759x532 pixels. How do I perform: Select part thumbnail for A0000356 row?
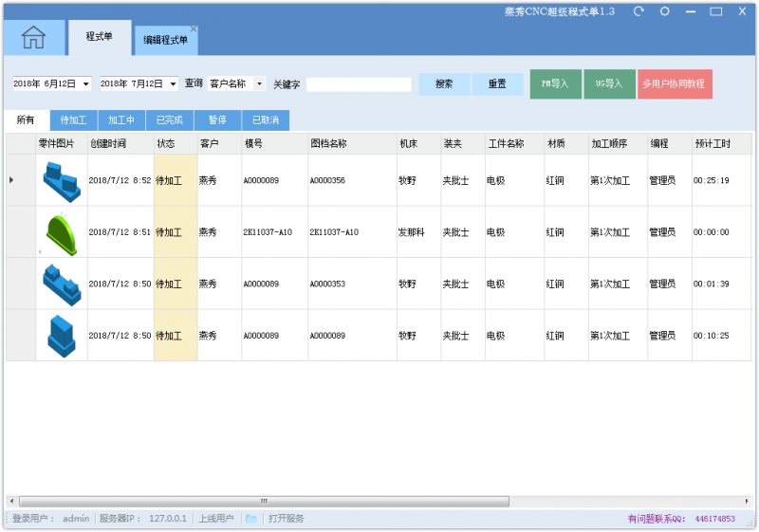click(62, 181)
